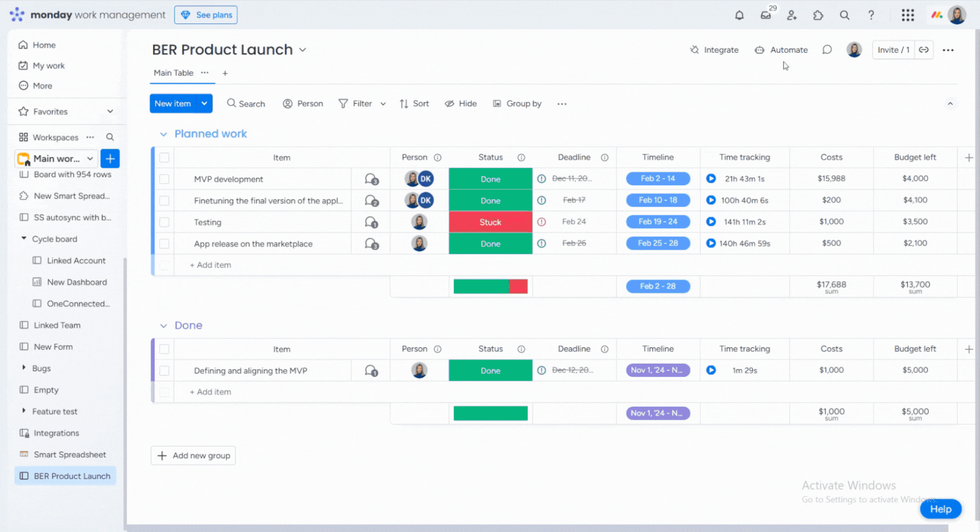Click the invite members icon in top bar

tap(792, 15)
